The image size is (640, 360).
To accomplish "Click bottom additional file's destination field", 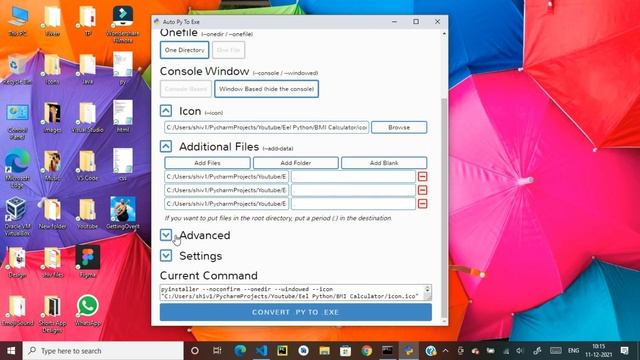I will (x=353, y=203).
